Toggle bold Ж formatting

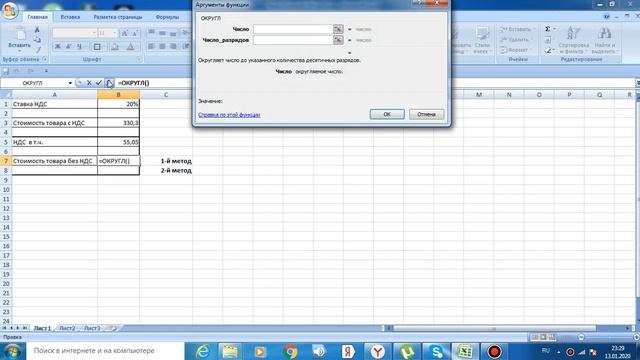[58, 47]
